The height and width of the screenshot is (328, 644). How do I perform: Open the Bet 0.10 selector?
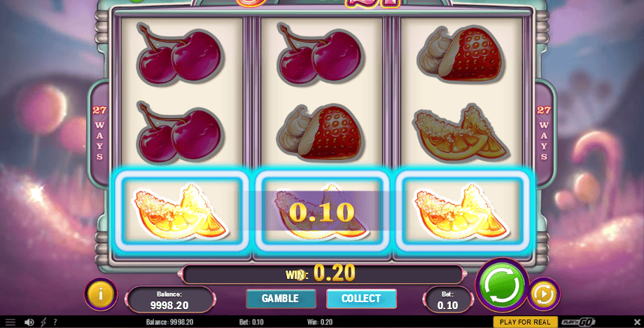click(447, 300)
